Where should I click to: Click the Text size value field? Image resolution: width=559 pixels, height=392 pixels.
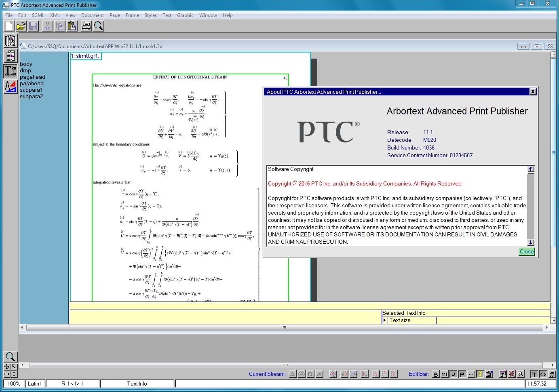click(493, 320)
